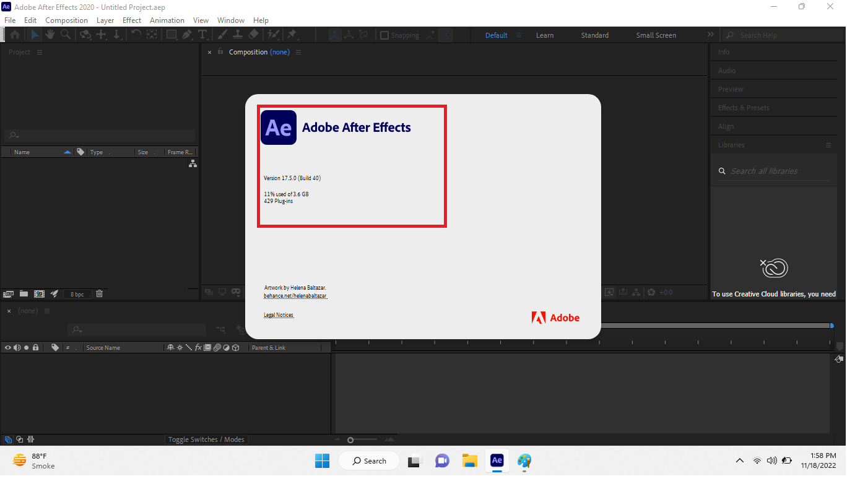Open behance.net/helenabaltazar link
Screen dimensions: 868x484
coord(295,296)
